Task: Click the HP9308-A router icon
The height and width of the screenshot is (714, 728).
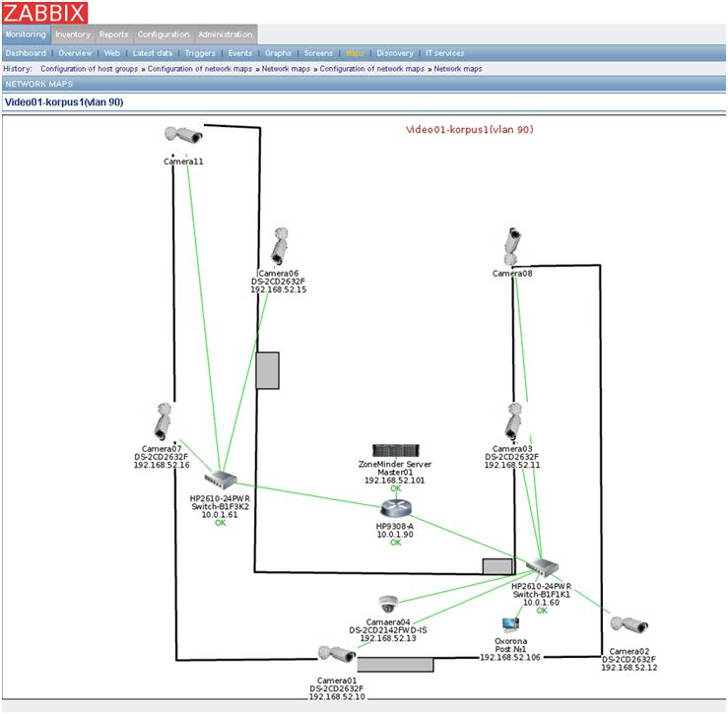Action: (x=396, y=508)
